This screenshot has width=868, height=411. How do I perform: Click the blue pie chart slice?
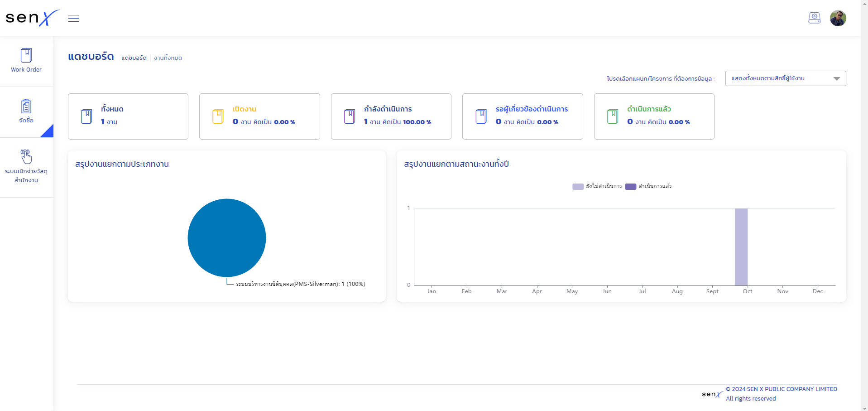(x=226, y=238)
